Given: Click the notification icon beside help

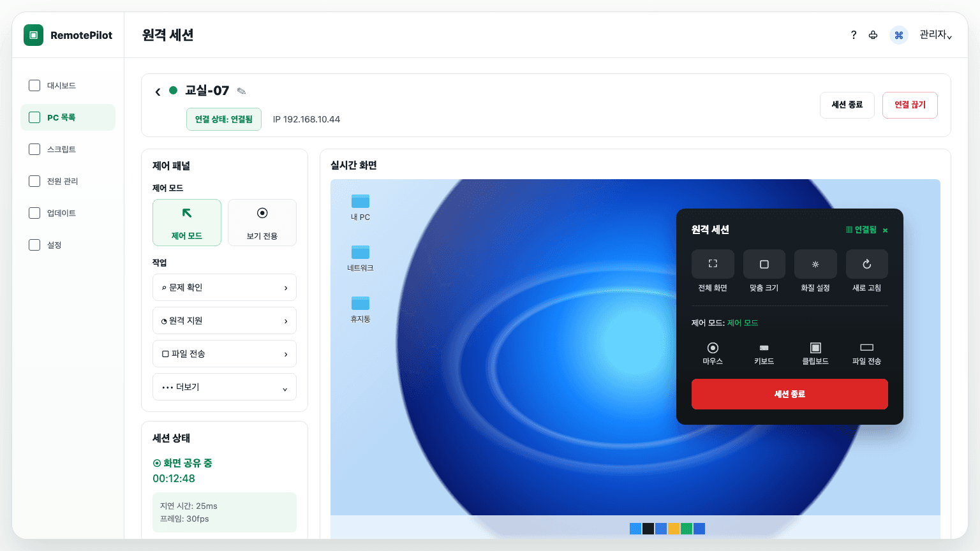Looking at the screenshot, I should [x=873, y=35].
